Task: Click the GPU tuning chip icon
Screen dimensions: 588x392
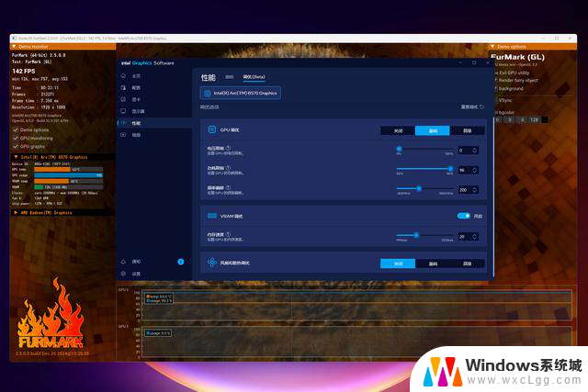Action: (x=212, y=129)
